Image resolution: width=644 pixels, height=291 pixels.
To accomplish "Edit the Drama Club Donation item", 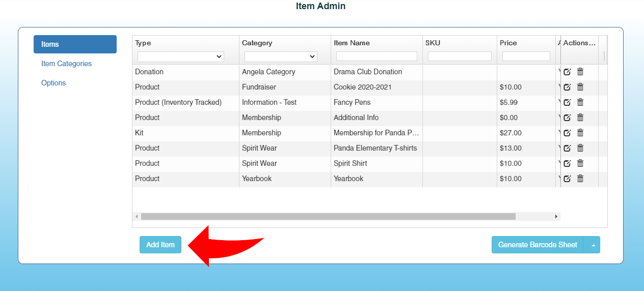I will (567, 72).
